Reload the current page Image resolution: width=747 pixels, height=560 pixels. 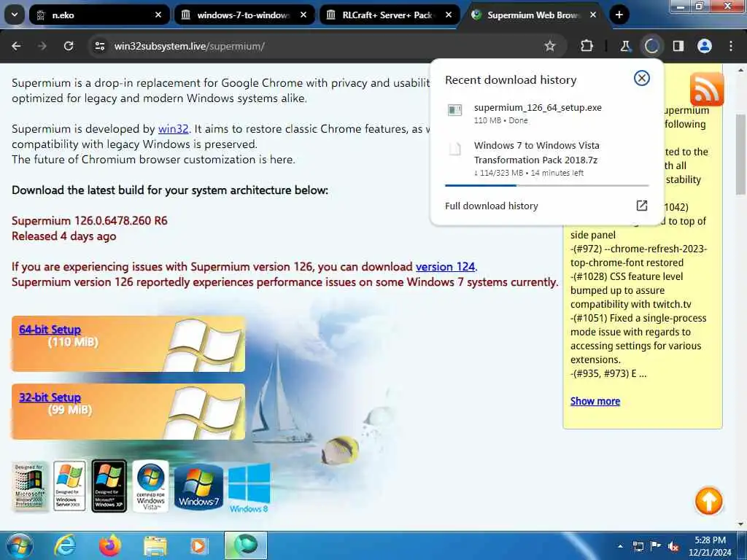click(69, 46)
